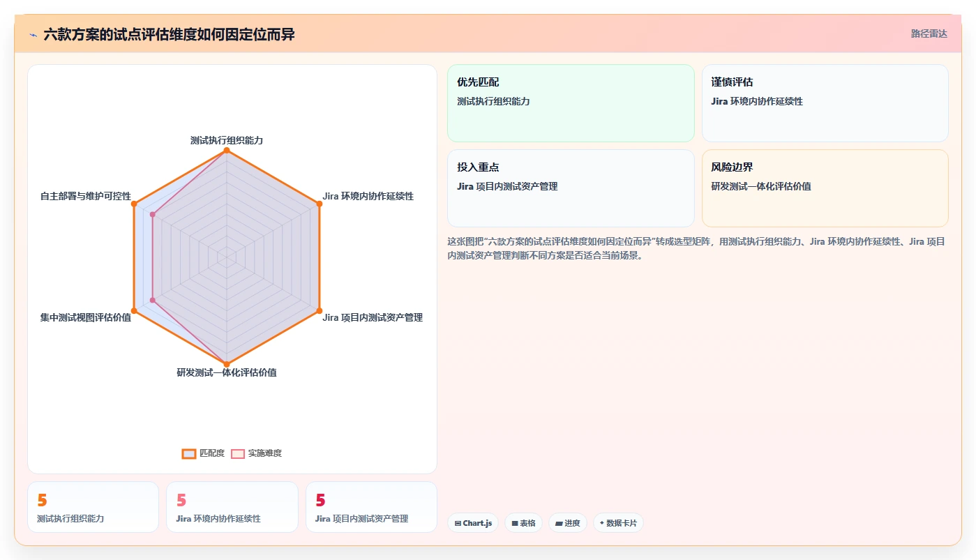The height and width of the screenshot is (560, 976).
Task: Select the 进度 tag chip
Action: tap(568, 523)
